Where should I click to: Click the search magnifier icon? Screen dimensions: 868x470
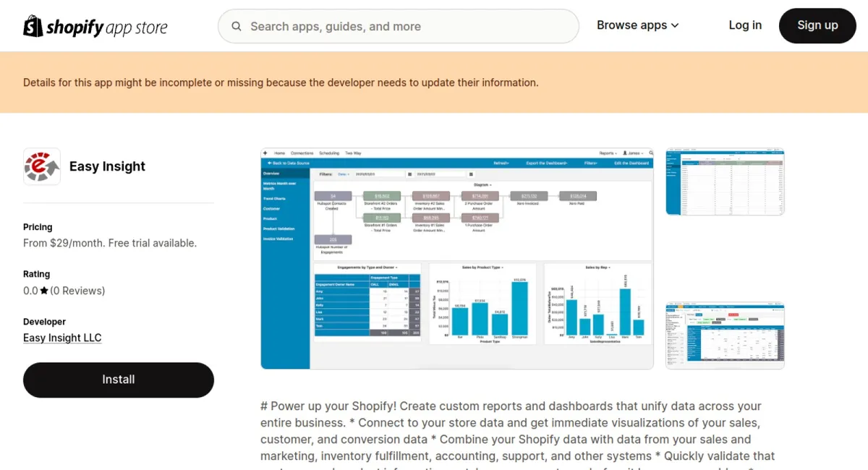click(x=237, y=27)
